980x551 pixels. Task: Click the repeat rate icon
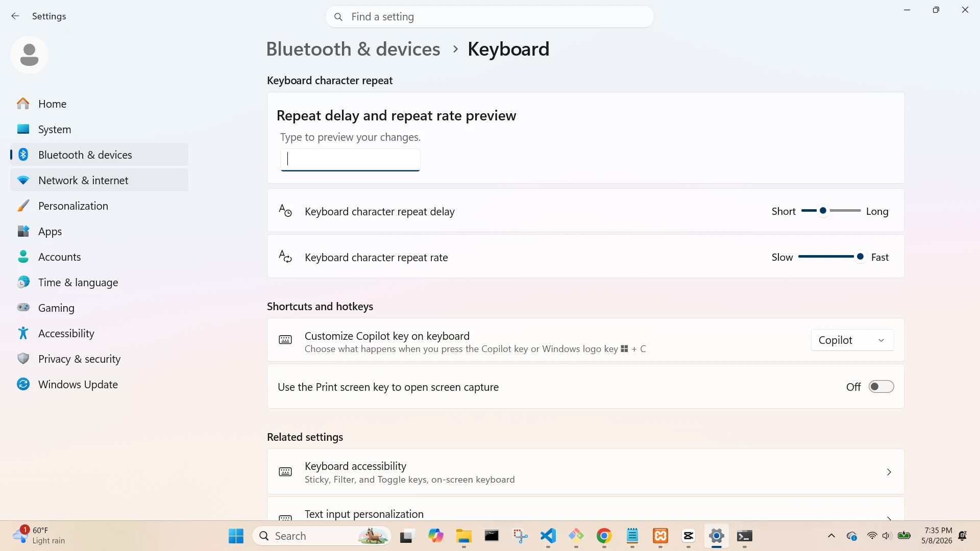click(285, 256)
